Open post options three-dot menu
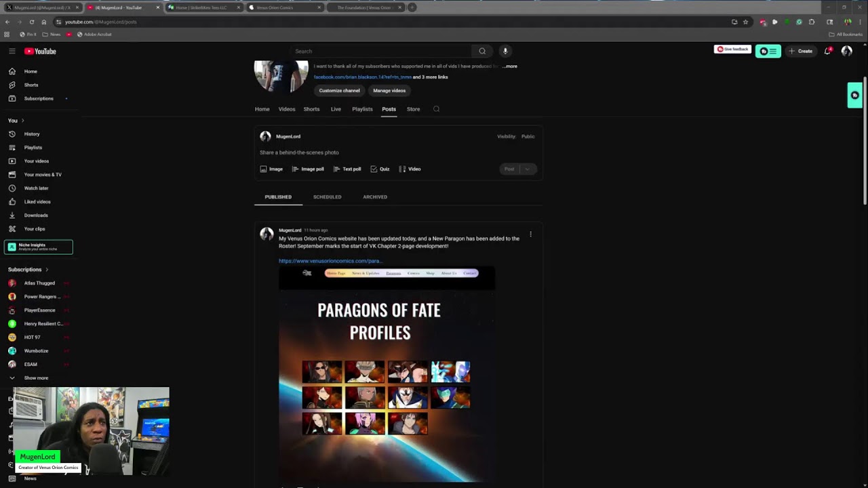 coord(530,235)
